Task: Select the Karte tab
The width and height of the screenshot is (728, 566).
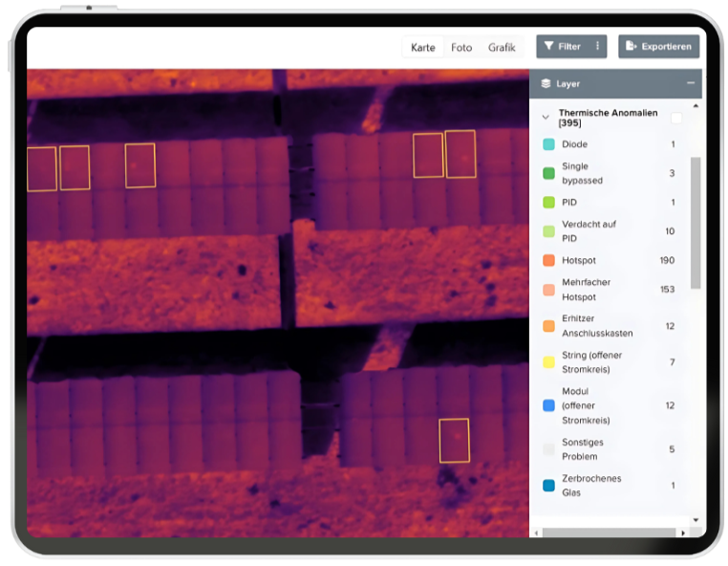Action: pyautogui.click(x=422, y=47)
